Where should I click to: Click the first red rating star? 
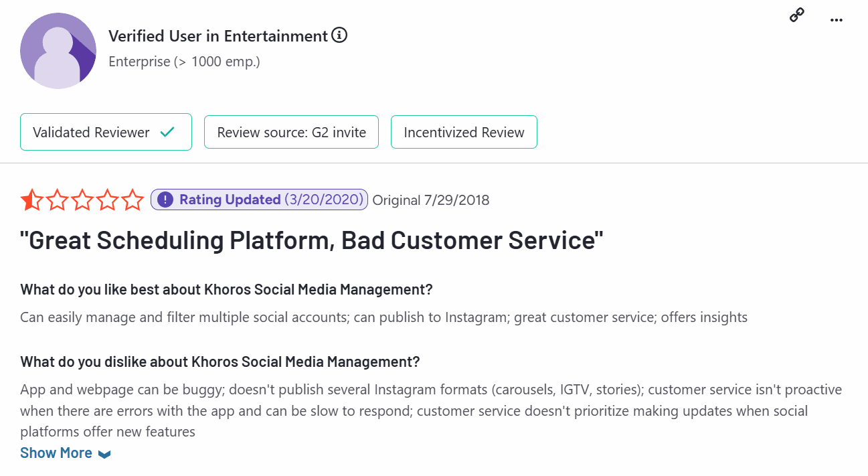tap(31, 200)
